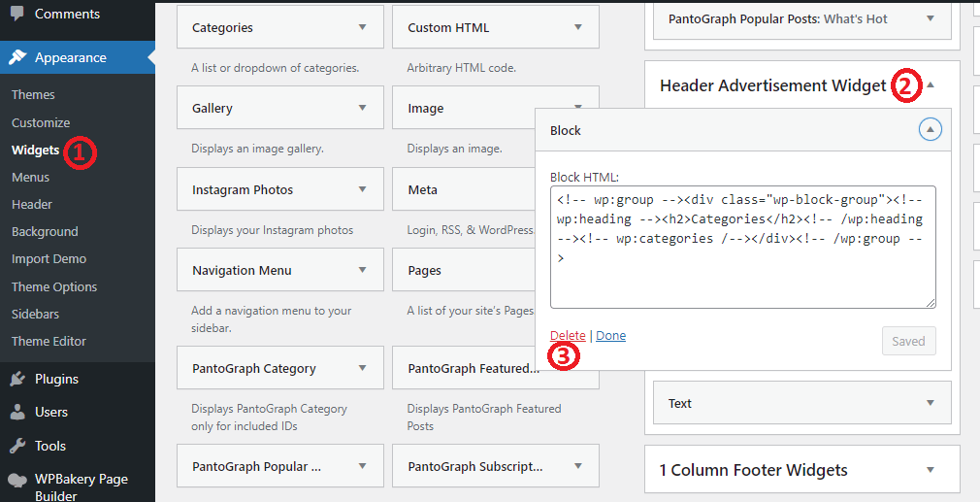Screen dimensions: 980x502
Task: Click the Users person icon
Action: [17, 412]
